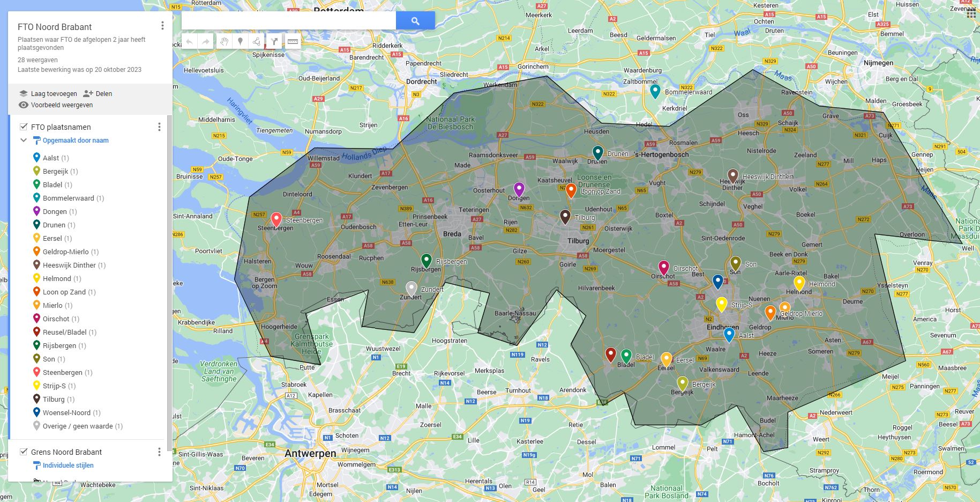Select the Add marker tool

[241, 41]
